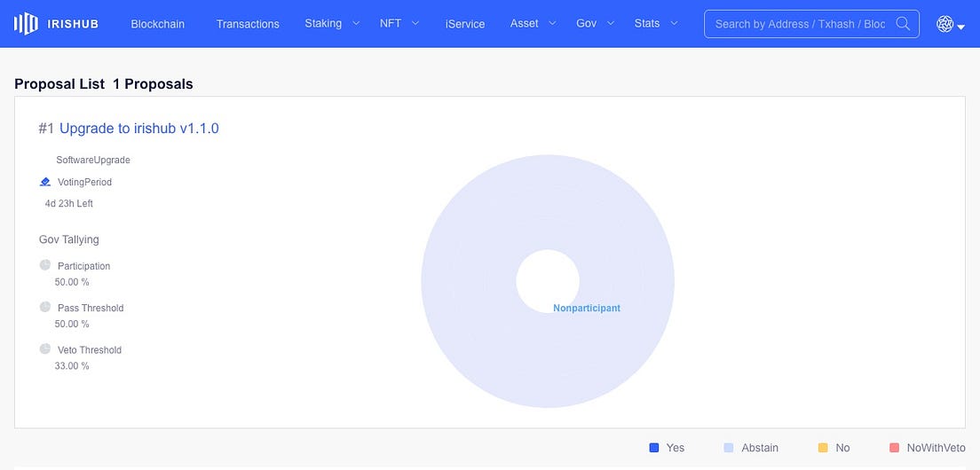The image size is (980, 470).
Task: Click the No legend label
Action: click(x=842, y=448)
